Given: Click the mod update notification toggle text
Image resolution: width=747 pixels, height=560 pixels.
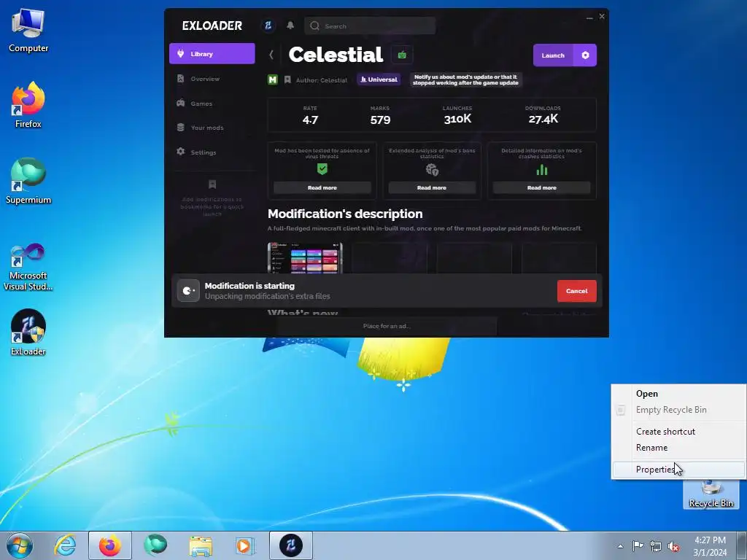Looking at the screenshot, I should [465, 79].
